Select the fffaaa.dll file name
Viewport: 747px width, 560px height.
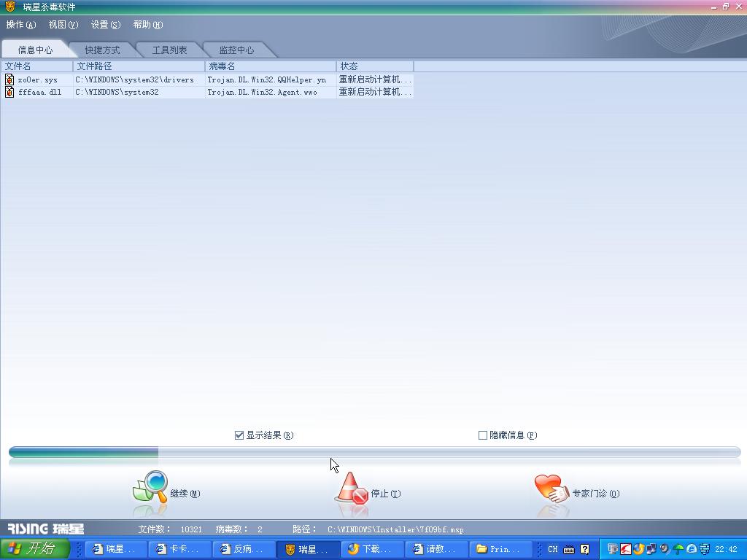[x=39, y=92]
